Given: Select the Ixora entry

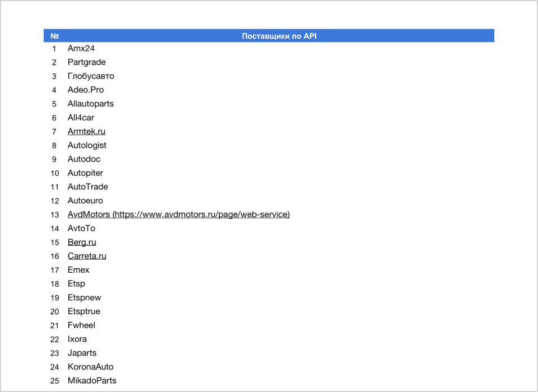Looking at the screenshot, I should pos(77,339).
